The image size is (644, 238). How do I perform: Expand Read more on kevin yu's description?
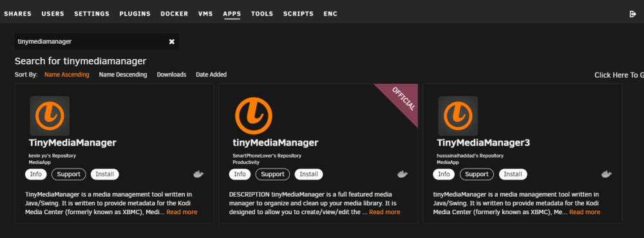click(x=182, y=212)
